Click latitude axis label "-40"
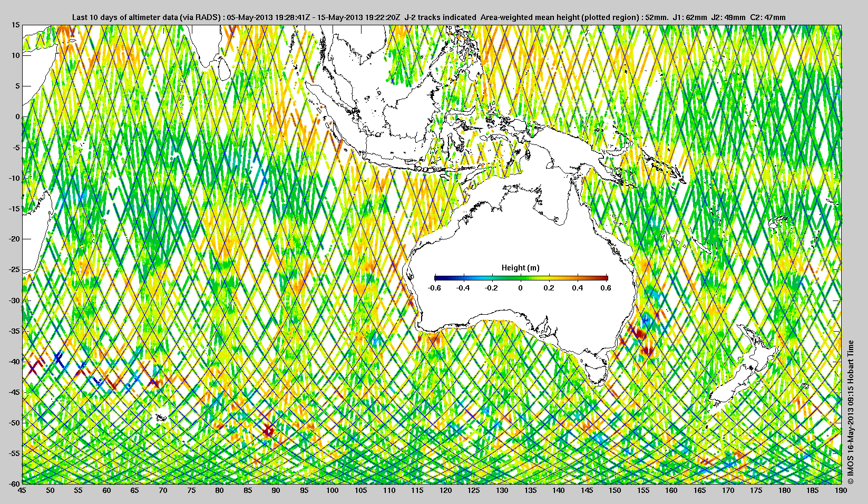The image size is (868, 504). [14, 362]
